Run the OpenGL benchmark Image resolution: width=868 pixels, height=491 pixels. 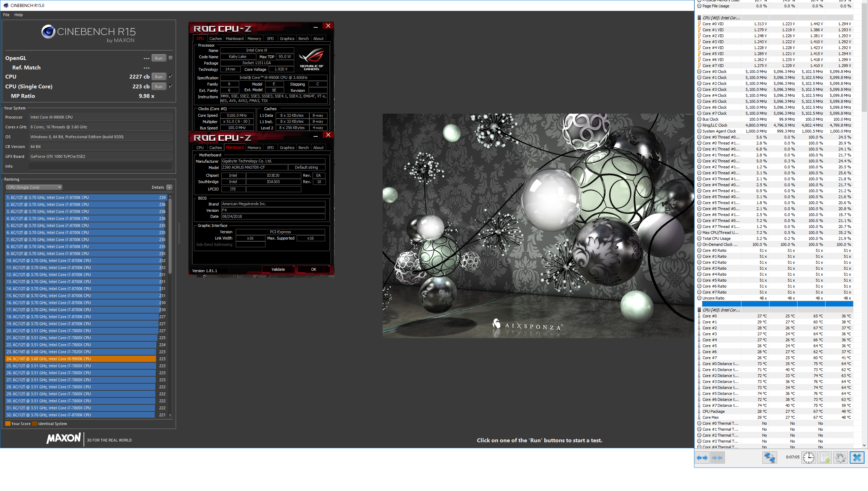pyautogui.click(x=159, y=58)
